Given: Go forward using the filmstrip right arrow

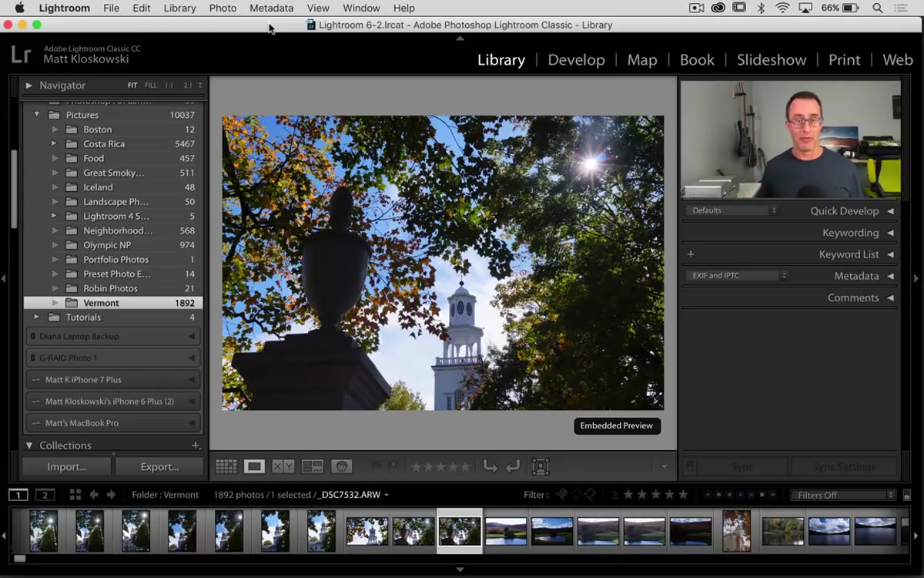Looking at the screenshot, I should coord(111,495).
